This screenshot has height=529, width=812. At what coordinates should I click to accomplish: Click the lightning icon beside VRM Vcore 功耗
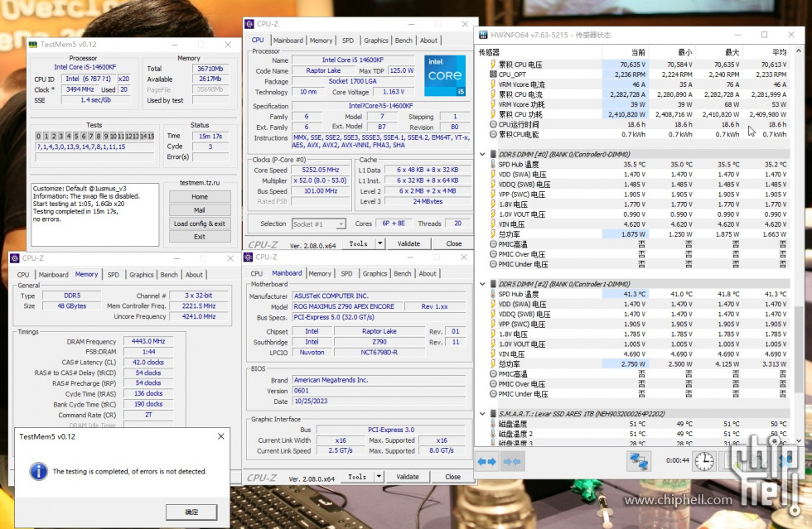click(x=493, y=104)
